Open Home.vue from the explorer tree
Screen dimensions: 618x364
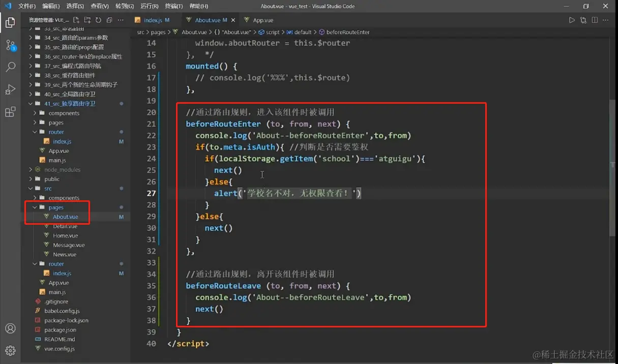pos(65,235)
